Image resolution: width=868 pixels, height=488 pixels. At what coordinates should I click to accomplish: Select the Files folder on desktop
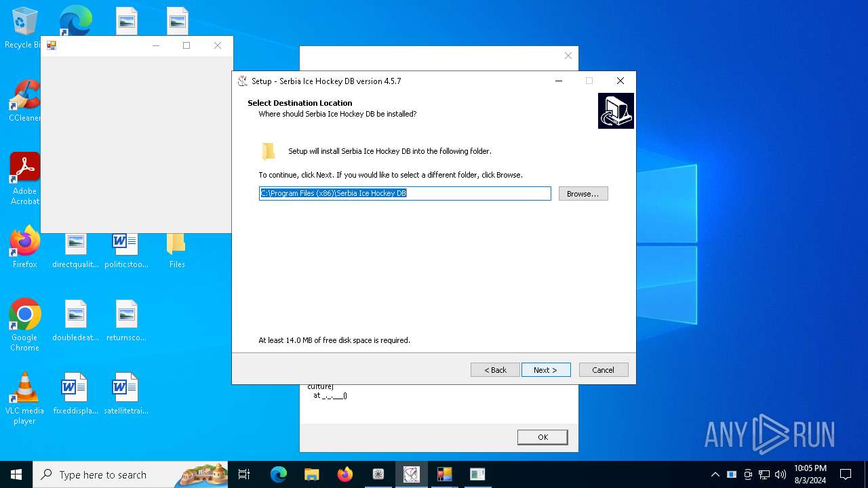(x=176, y=249)
